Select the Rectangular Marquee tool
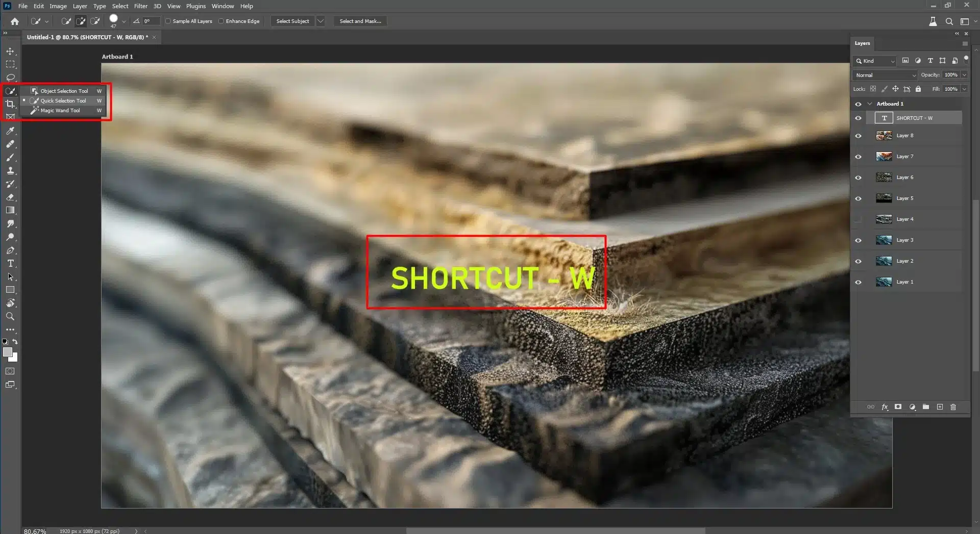Screen dimensions: 980x534 10,65
